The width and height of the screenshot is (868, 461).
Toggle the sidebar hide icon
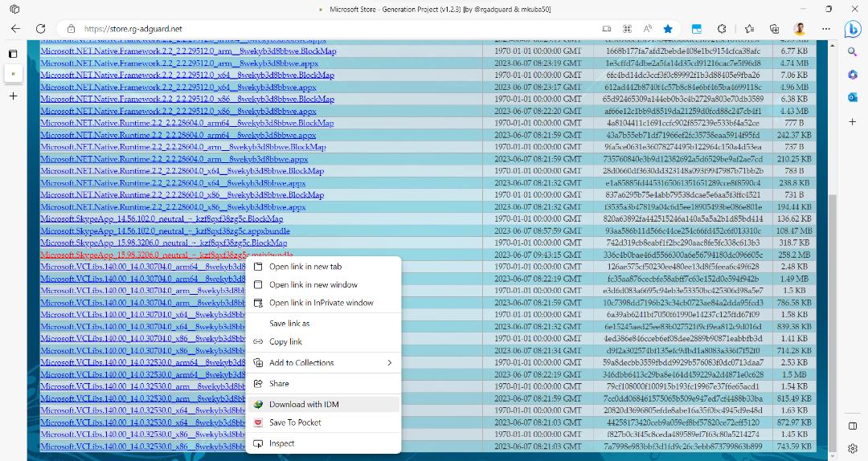tap(853, 426)
